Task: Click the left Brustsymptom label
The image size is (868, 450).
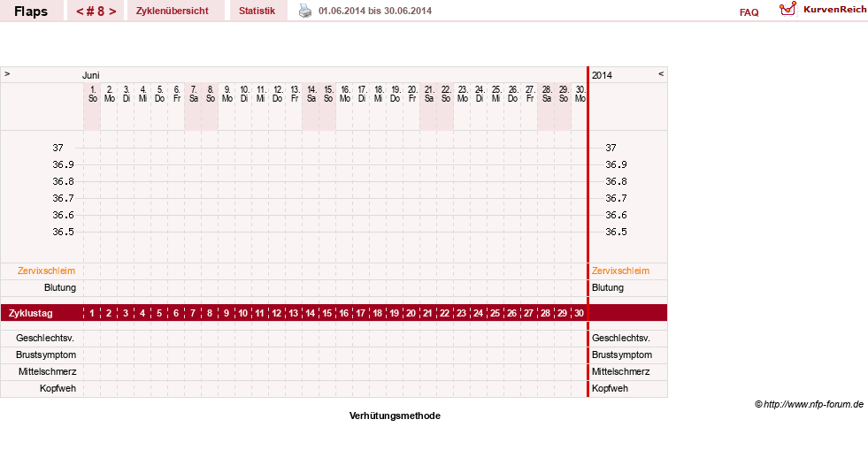Action: 46,355
